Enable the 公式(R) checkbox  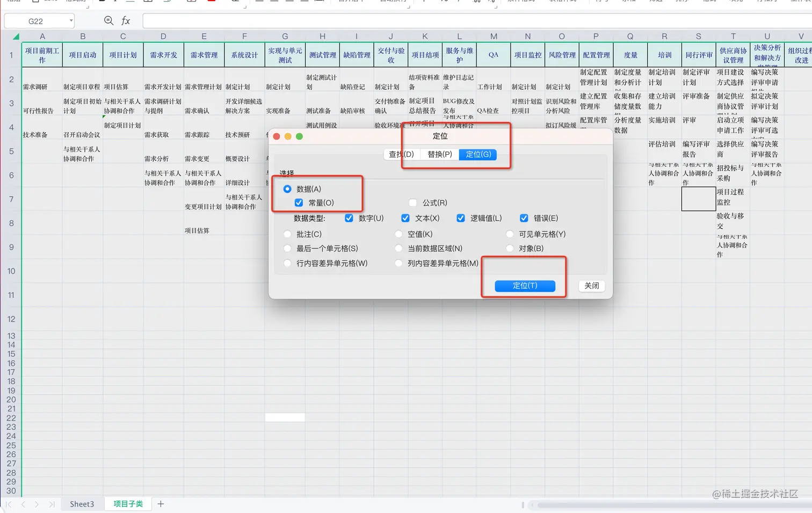413,203
